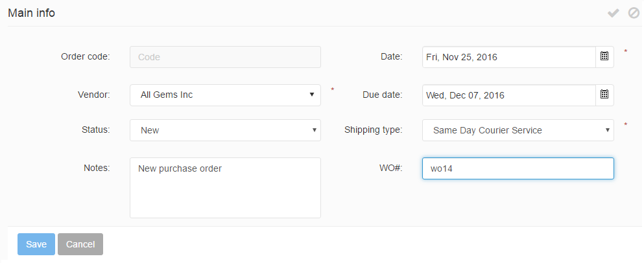Click the Shipping type label
This screenshot has height=263, width=644.
(373, 130)
